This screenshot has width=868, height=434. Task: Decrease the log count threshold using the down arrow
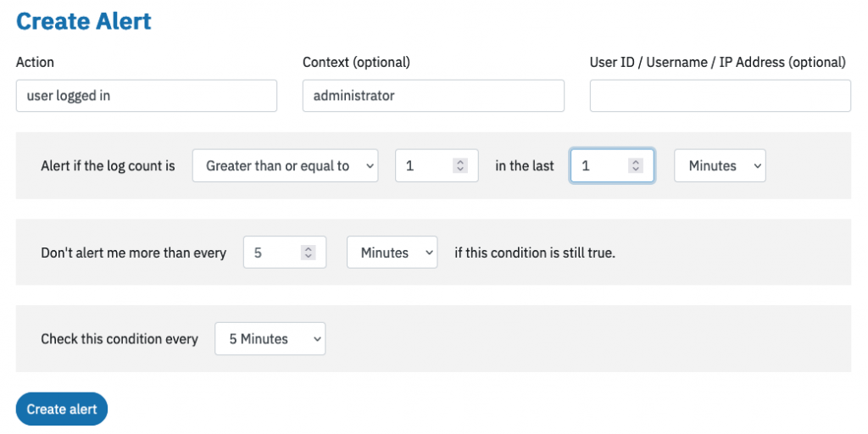[460, 170]
